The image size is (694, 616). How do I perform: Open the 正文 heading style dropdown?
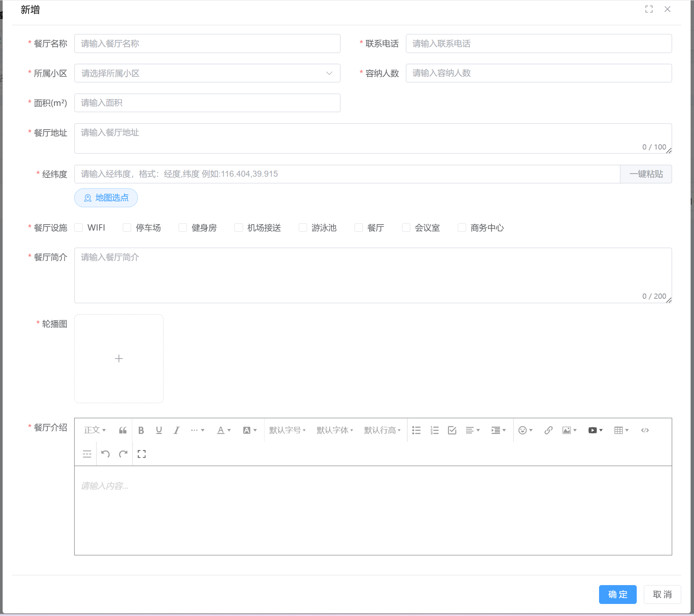(x=95, y=430)
